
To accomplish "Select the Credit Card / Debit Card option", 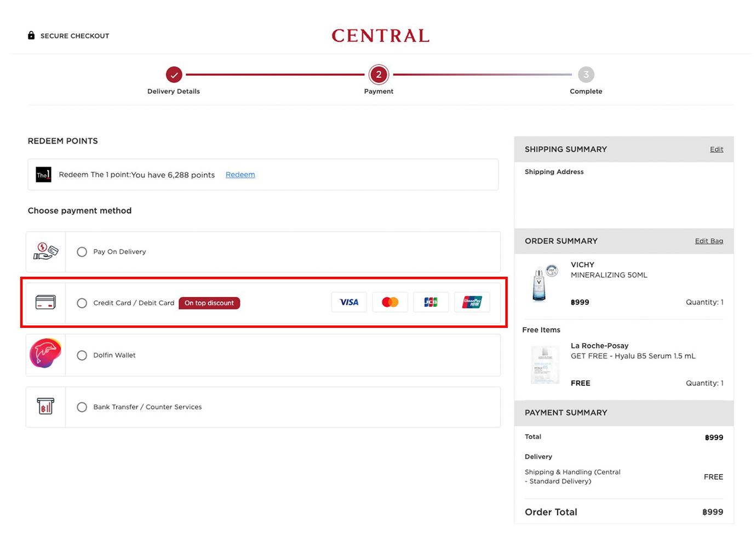I will (82, 303).
